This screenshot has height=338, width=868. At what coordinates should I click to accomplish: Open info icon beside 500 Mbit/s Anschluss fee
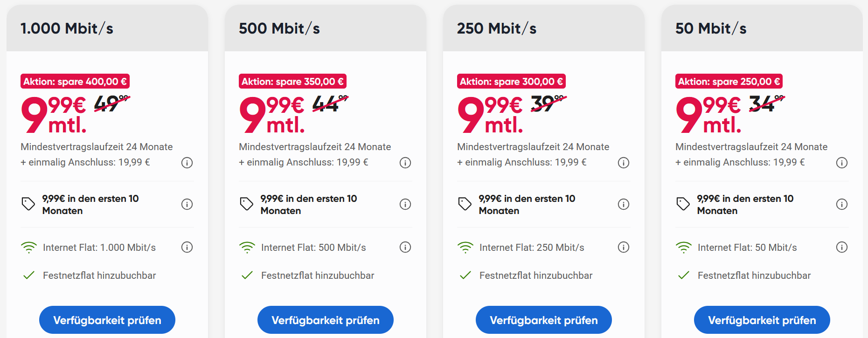point(405,163)
